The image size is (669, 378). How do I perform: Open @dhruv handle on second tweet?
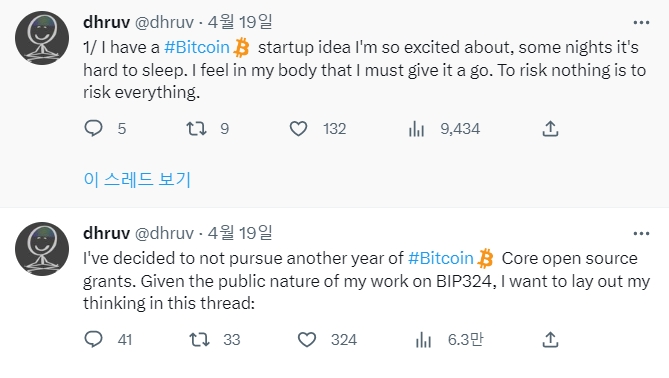pos(164,233)
